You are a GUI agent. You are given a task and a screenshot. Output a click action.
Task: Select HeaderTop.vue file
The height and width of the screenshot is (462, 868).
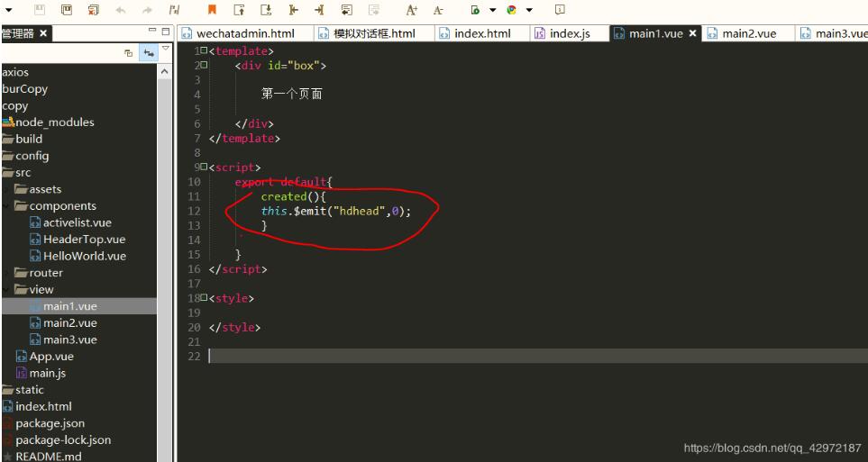click(x=84, y=240)
